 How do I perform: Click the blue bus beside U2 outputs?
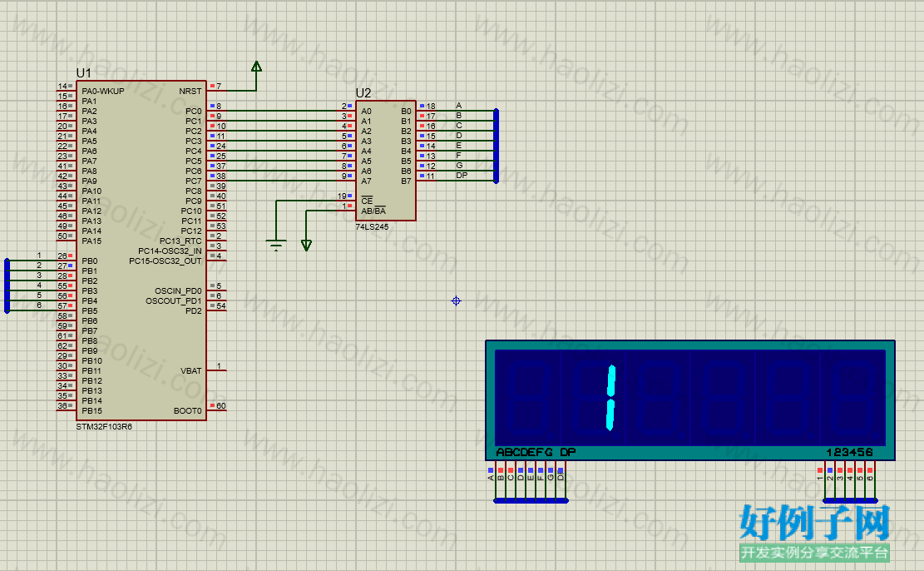(497, 146)
